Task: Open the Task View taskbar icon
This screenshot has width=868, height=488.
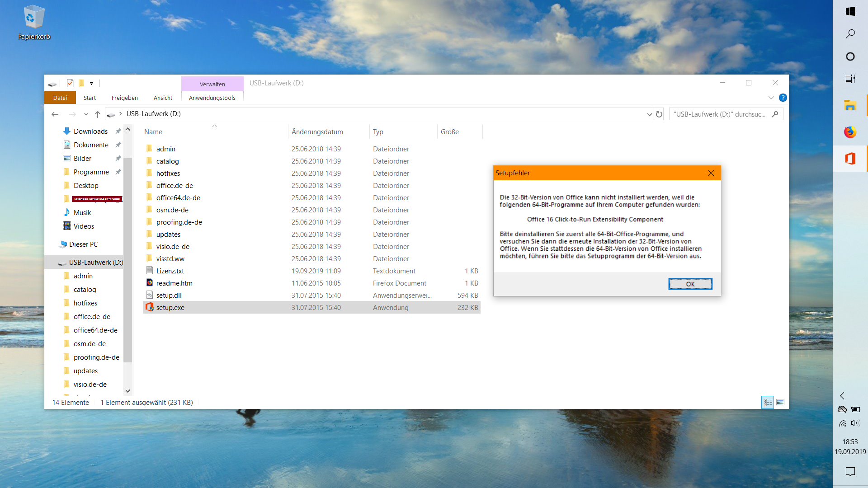Action: point(850,79)
